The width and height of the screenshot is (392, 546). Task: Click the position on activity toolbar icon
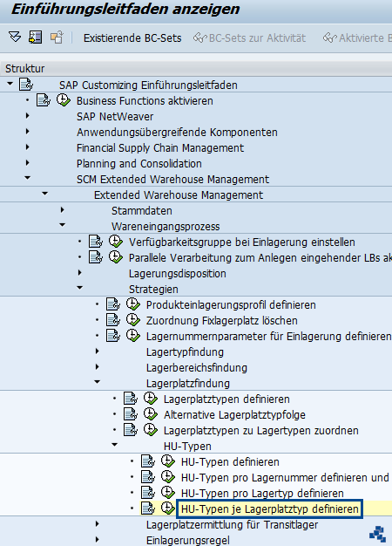pyautogui.click(x=36, y=37)
